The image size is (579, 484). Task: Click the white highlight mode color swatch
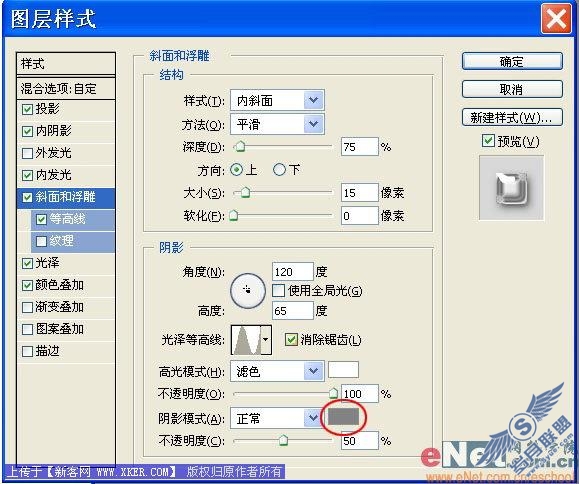[343, 370]
